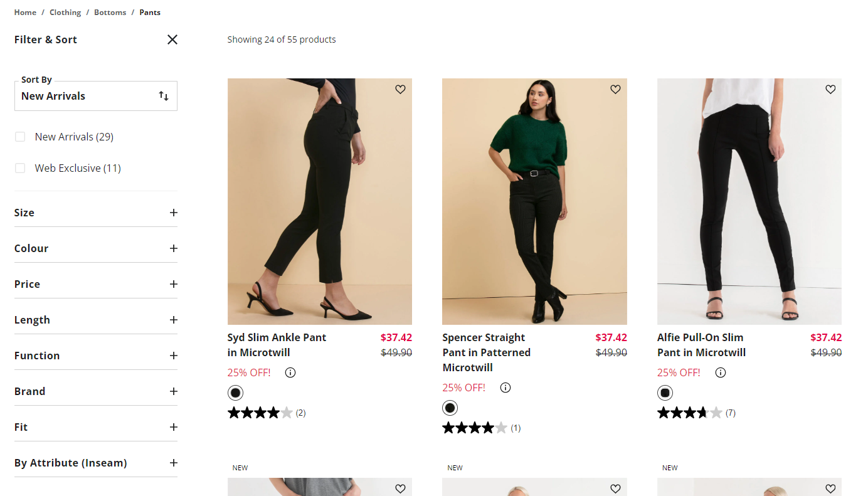Favorite the first product in the NEW row

point(400,488)
